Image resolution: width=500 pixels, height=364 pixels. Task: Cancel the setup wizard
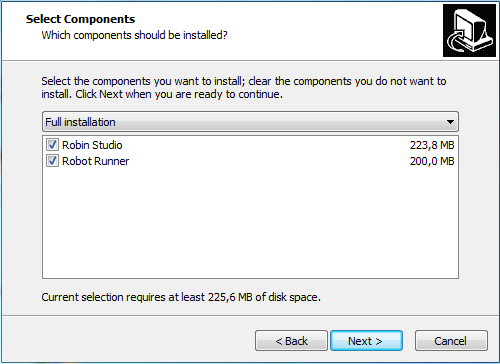tap(451, 341)
